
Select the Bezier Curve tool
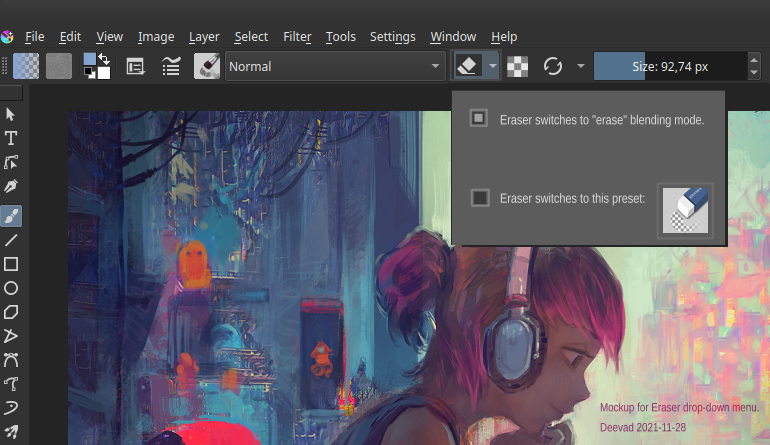click(x=11, y=360)
